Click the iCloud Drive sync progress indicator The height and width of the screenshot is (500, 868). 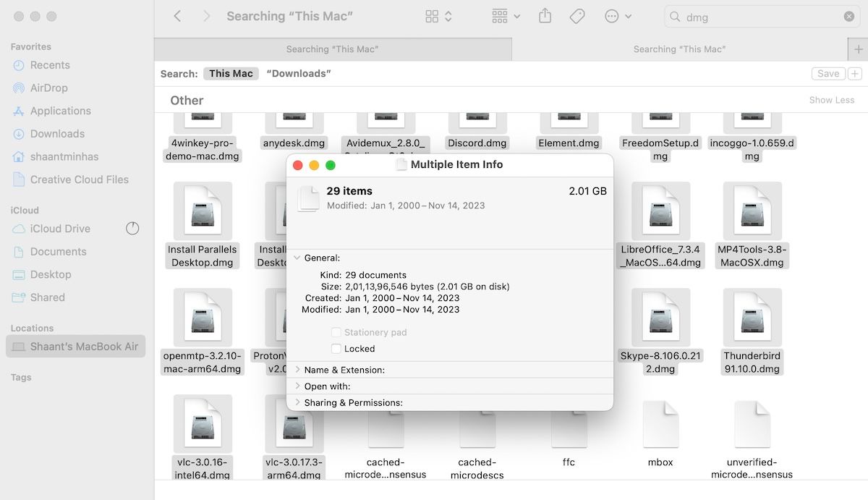132,228
